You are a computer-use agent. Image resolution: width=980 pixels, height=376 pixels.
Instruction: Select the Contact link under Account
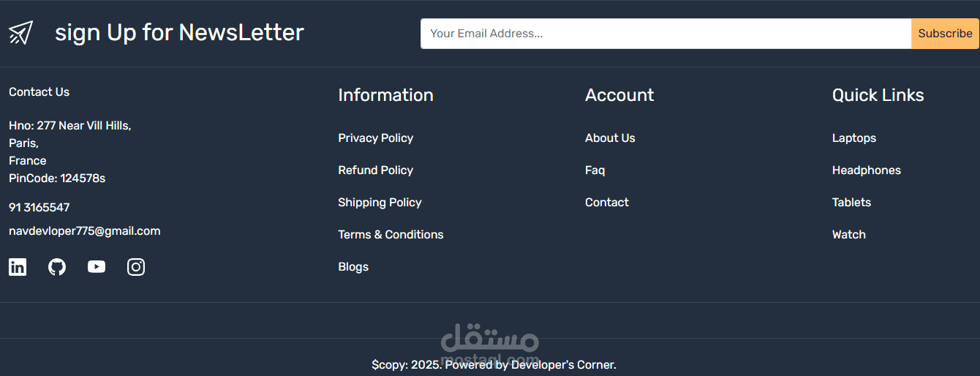pyautogui.click(x=607, y=203)
